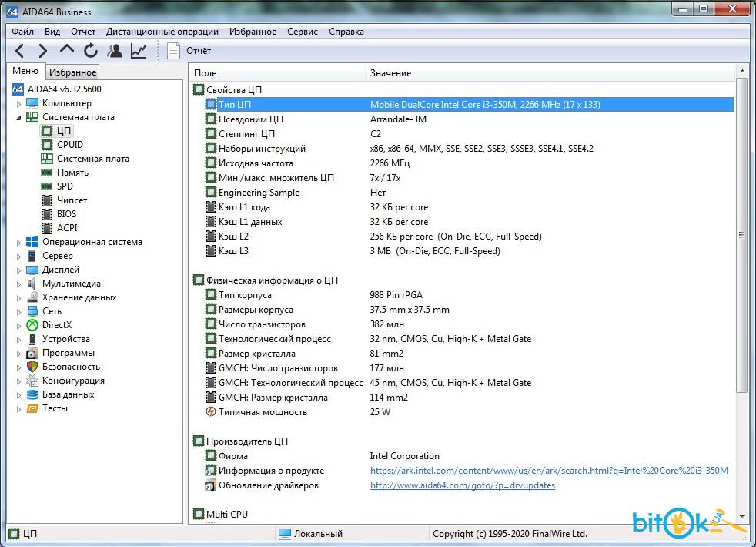Go back with the toolbar left arrow
This screenshot has width=756, height=547.
pos(19,51)
